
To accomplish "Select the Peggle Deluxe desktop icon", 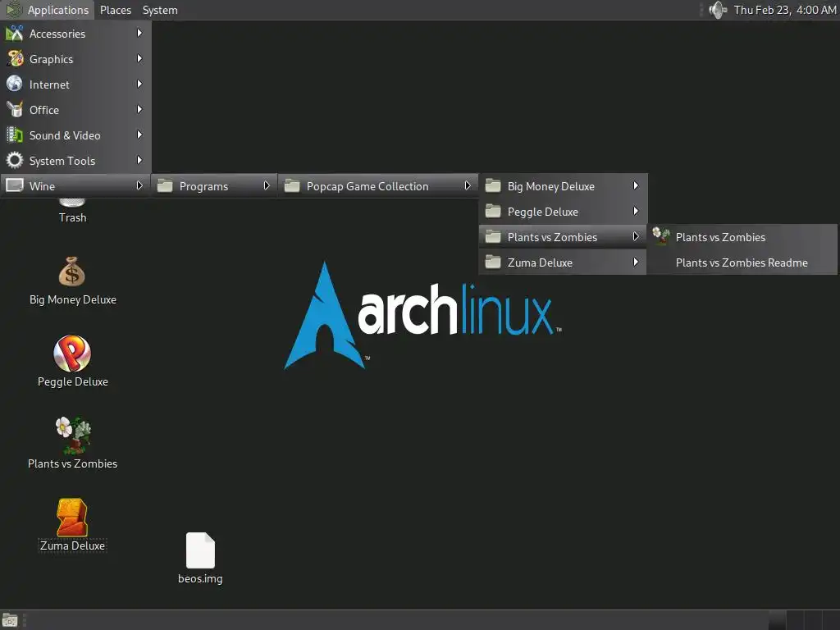I will pyautogui.click(x=72, y=354).
